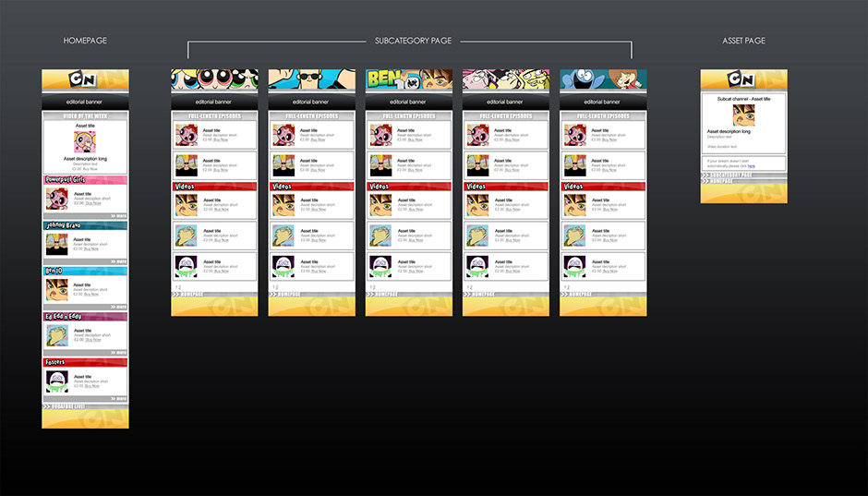Click the editorial banner on the Homepage mockup
This screenshot has width=868, height=496.
tap(85, 102)
